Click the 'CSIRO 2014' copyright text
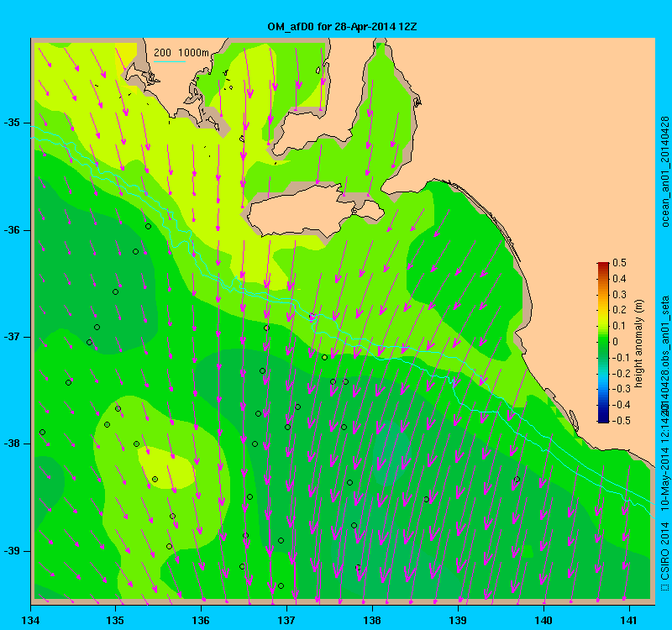The width and height of the screenshot is (672, 630). [x=664, y=551]
